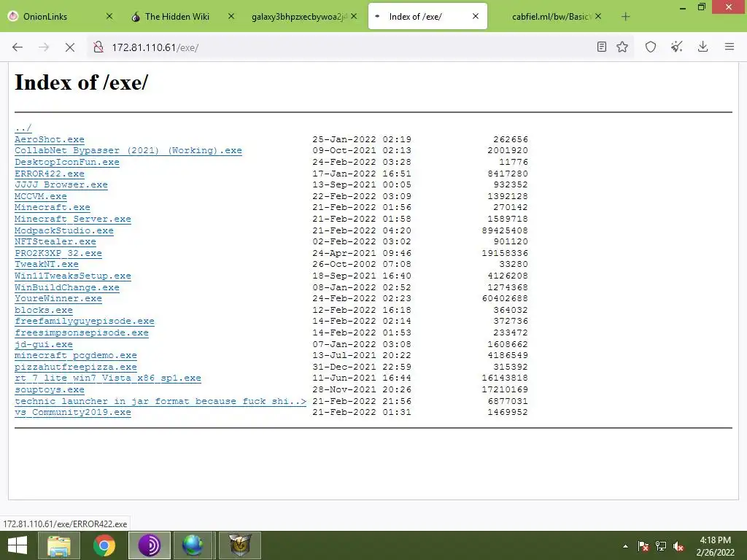Open the downloads panel

pos(703,47)
